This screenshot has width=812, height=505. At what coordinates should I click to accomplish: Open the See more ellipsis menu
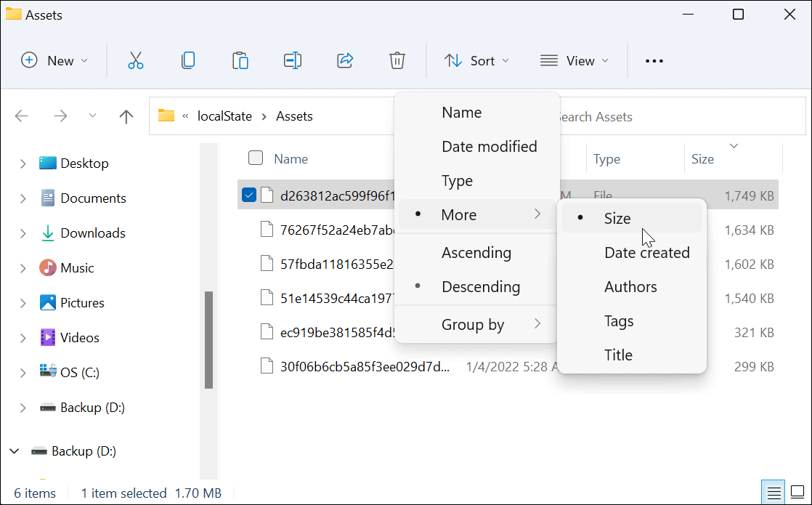(x=654, y=60)
